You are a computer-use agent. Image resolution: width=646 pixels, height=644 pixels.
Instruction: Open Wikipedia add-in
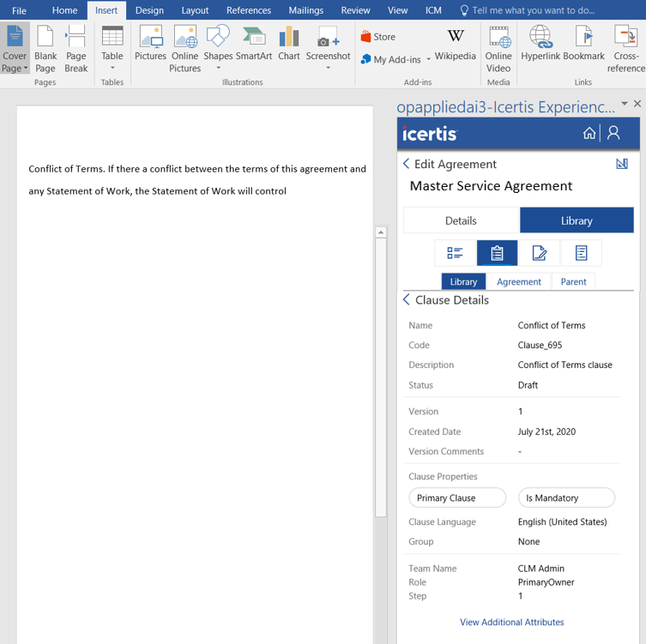click(455, 43)
